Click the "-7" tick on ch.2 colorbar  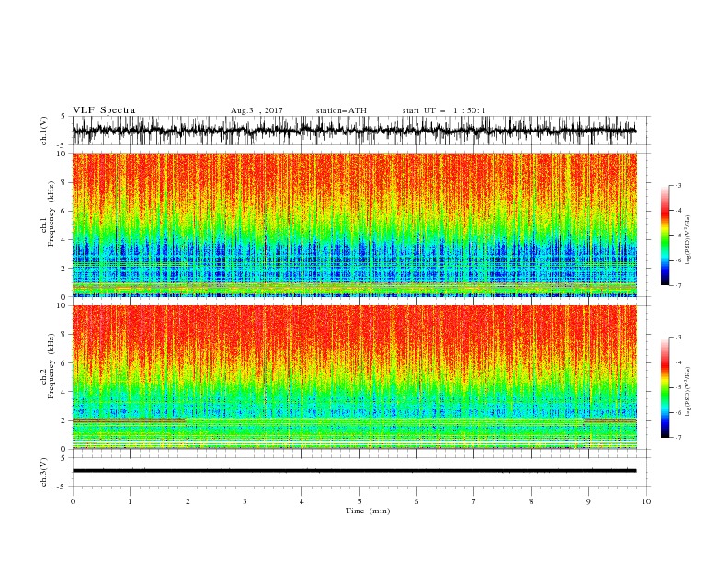pyautogui.click(x=678, y=437)
